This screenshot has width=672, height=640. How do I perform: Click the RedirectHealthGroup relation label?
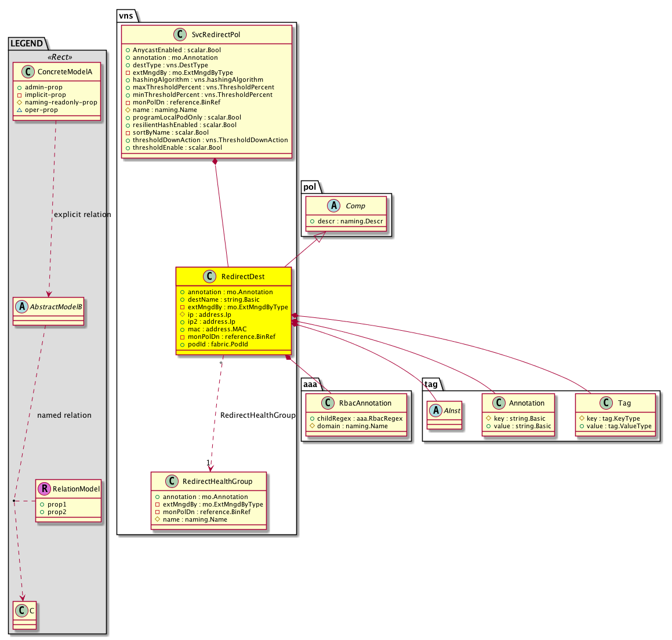pyautogui.click(x=257, y=415)
